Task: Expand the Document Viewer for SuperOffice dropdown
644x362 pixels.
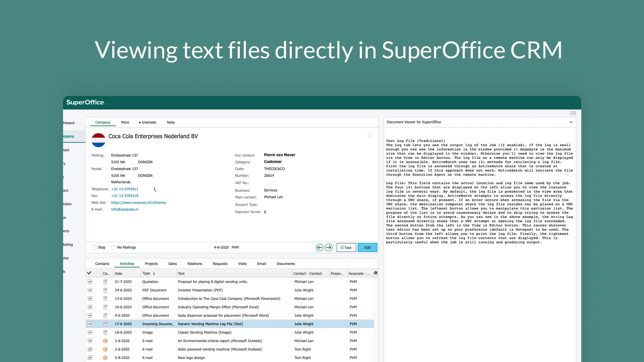Action: pos(571,122)
